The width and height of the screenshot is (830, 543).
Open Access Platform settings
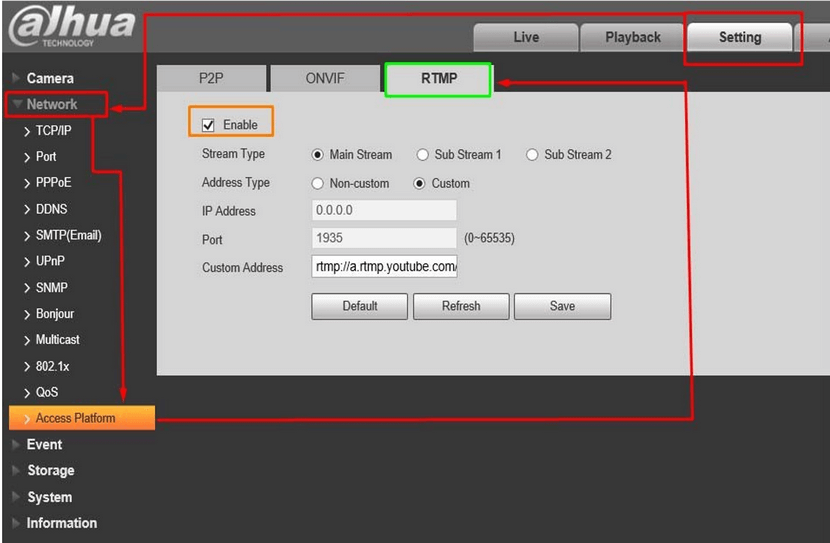(82, 418)
